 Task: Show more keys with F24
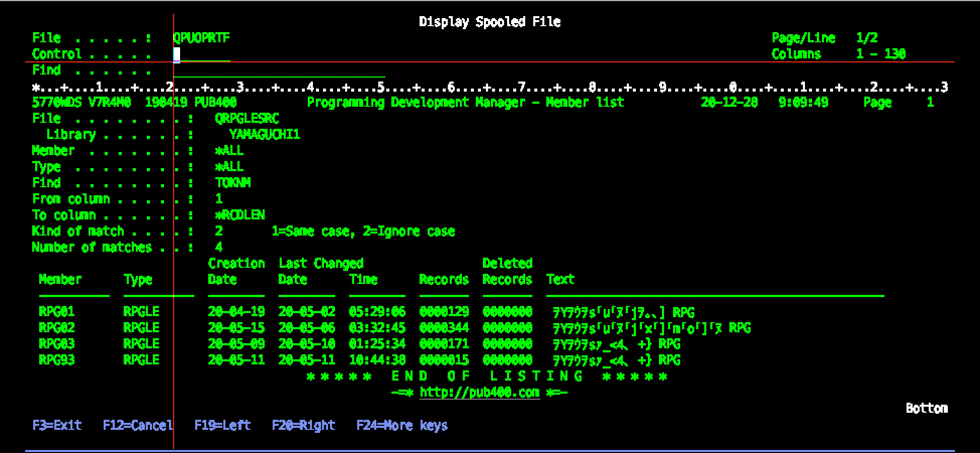[402, 425]
